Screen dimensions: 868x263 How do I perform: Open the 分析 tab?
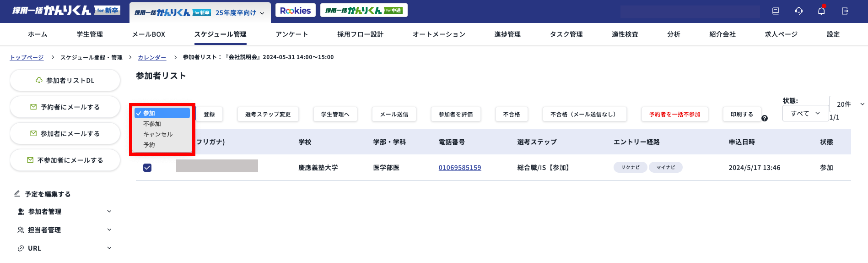[x=674, y=34]
